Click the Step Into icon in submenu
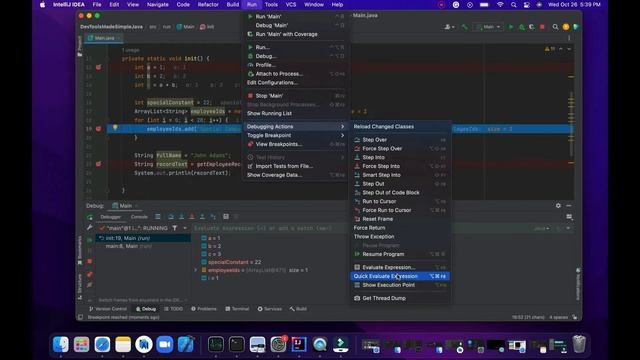Viewport: 640px width, 360px height. click(357, 157)
